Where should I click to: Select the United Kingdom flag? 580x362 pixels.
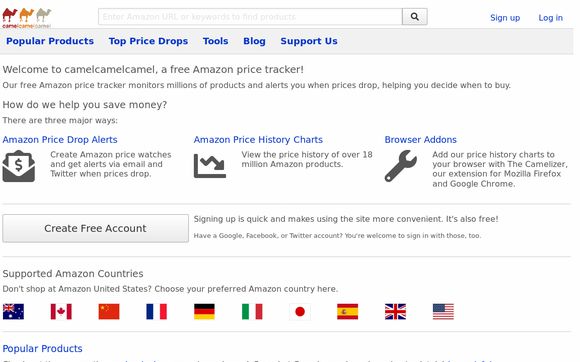coord(395,312)
